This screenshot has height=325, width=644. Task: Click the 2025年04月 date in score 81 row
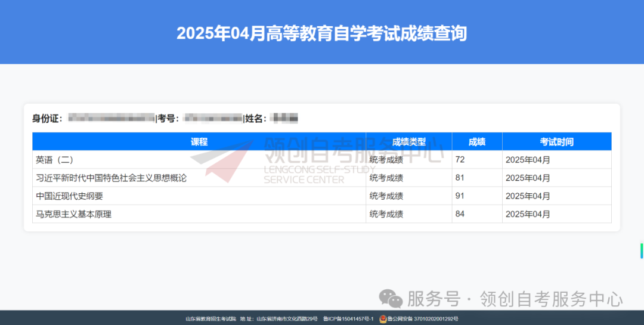tap(528, 178)
